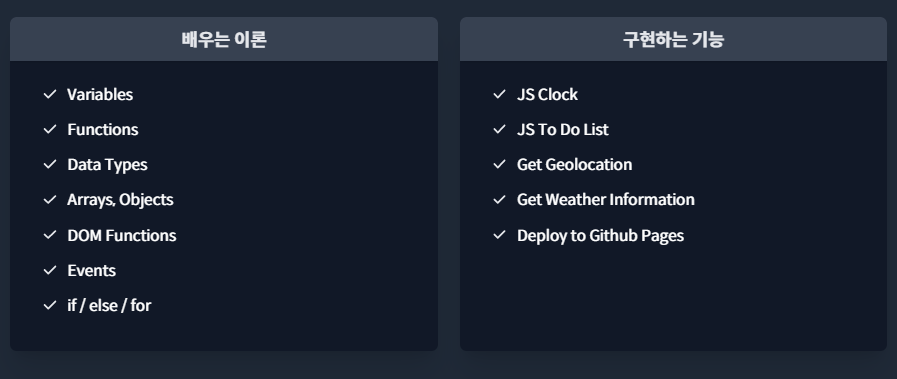897x379 pixels.
Task: Click the checkmark beside DOM Functions
Action: pyautogui.click(x=50, y=235)
